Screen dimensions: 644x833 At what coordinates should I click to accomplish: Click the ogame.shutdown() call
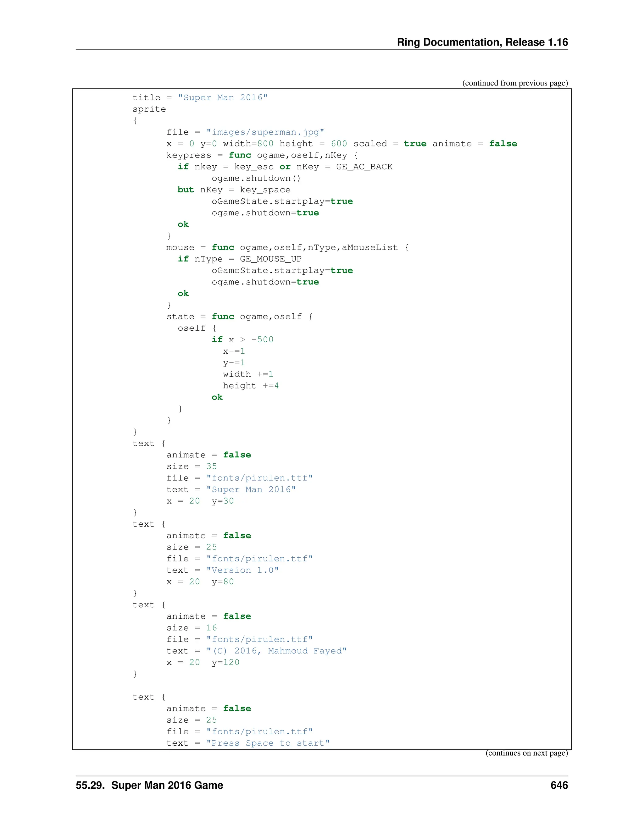pos(256,179)
